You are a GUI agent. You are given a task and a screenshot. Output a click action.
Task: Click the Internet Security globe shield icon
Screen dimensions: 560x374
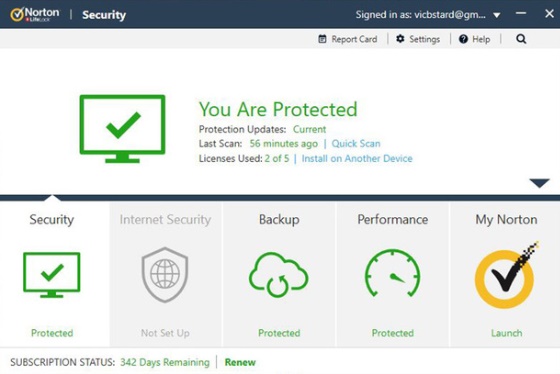point(165,274)
